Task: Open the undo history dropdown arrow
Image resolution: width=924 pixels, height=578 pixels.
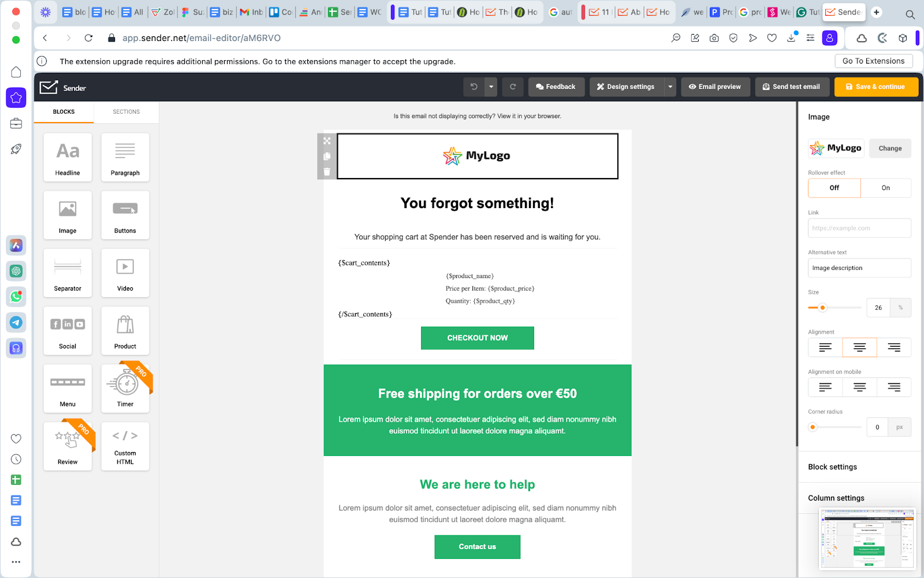Action: [x=491, y=87]
